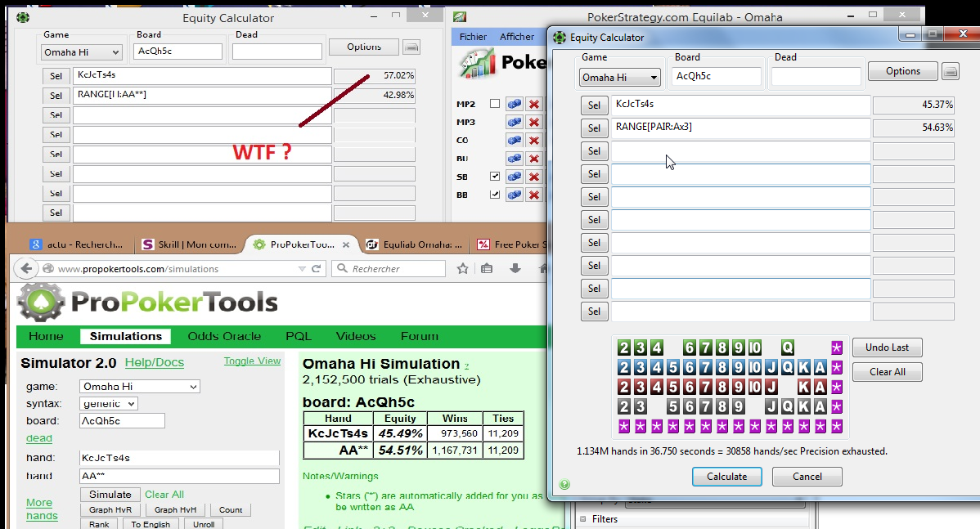Pick the red Ace of hearts card
The height and width of the screenshot is (529, 980).
[820, 388]
